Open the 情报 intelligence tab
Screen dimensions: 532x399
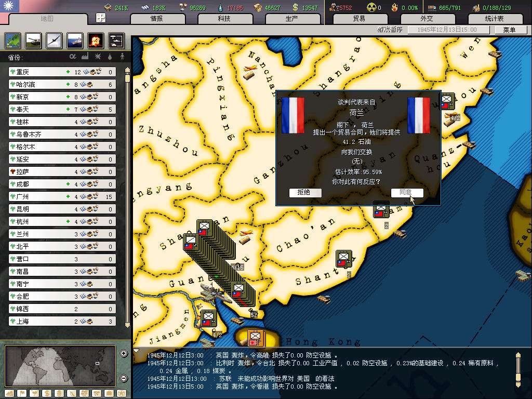tap(157, 19)
